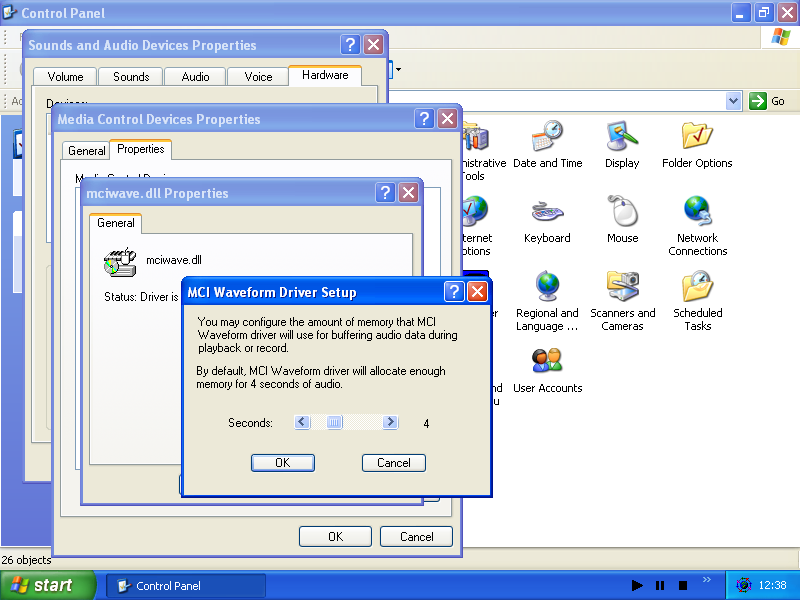Click help button on MCI Waveform Driver Setup
800x600 pixels.
453,292
